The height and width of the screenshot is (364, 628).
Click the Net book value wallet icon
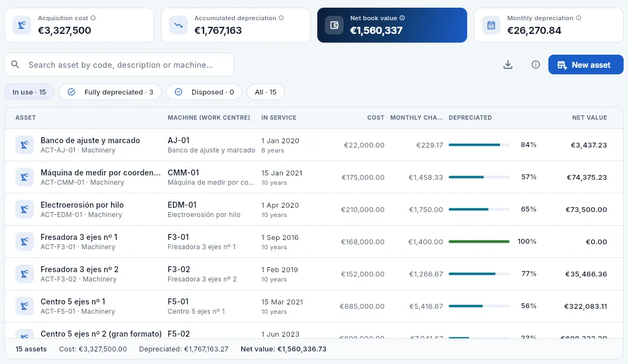pyautogui.click(x=334, y=25)
